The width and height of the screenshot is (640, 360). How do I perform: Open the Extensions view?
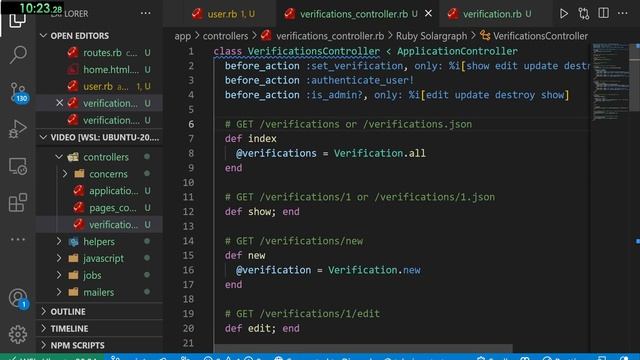coord(18,202)
